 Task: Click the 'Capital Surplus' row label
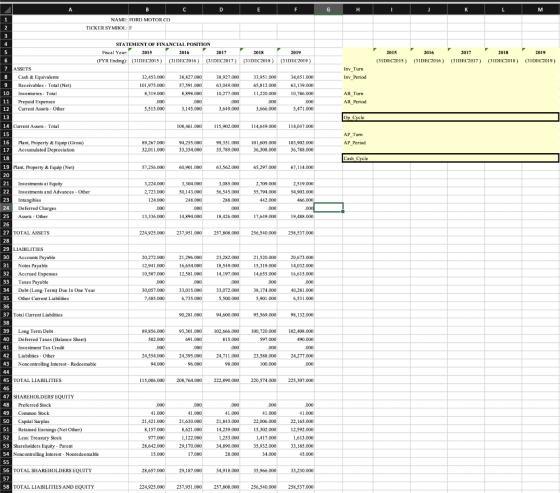point(34,422)
